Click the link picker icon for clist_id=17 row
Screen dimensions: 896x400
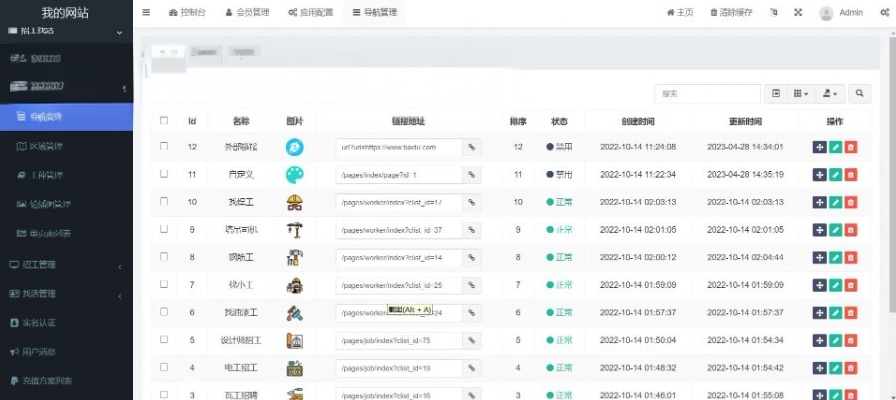[471, 202]
